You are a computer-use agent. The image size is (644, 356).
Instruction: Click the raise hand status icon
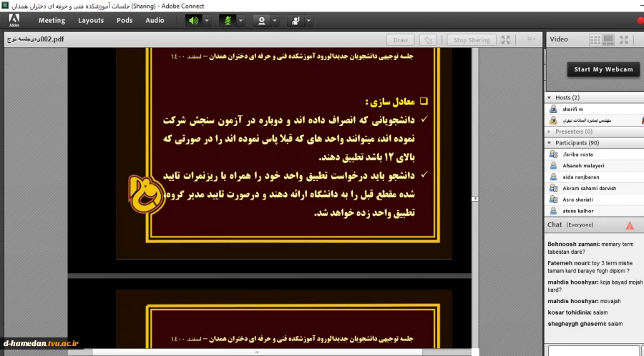(x=296, y=21)
